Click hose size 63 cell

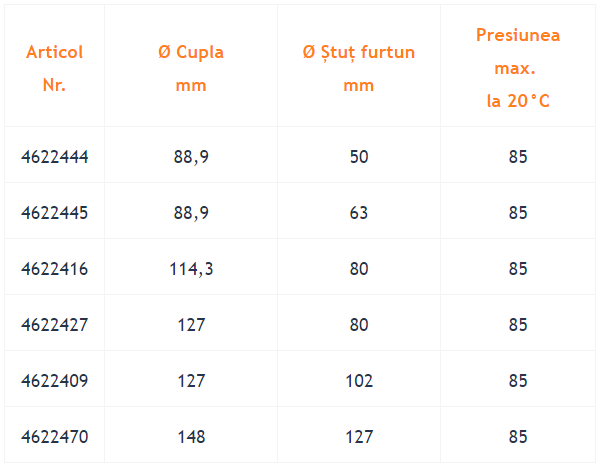click(x=359, y=213)
